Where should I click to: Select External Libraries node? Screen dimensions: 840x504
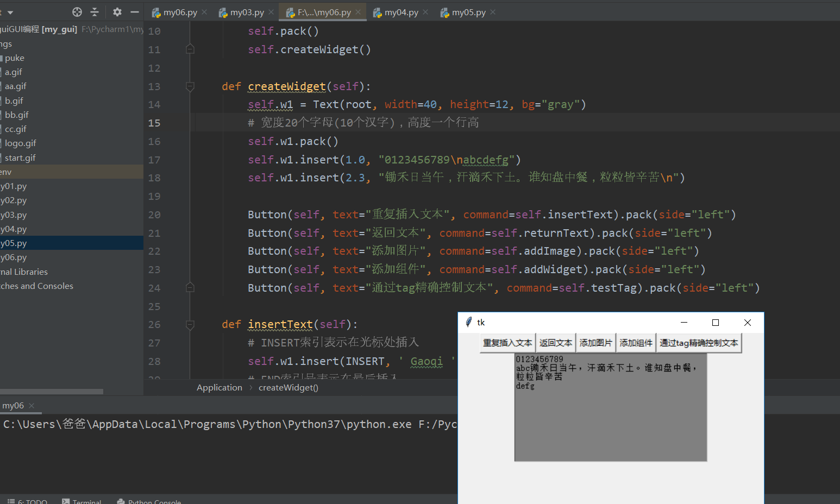(x=24, y=272)
